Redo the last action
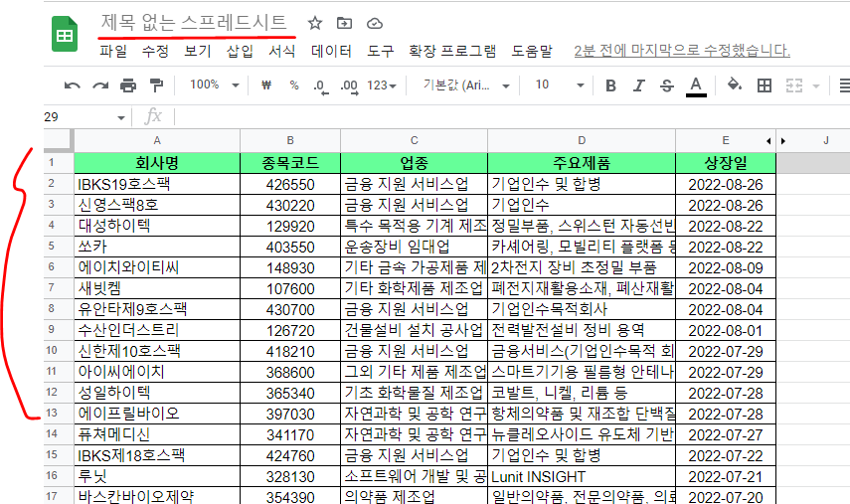Screen dimensions: 850x504 click(x=100, y=85)
